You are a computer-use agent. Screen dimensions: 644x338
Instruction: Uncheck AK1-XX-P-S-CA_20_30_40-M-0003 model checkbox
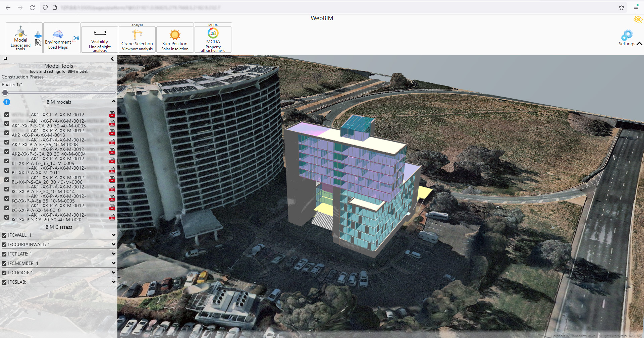(x=7, y=123)
